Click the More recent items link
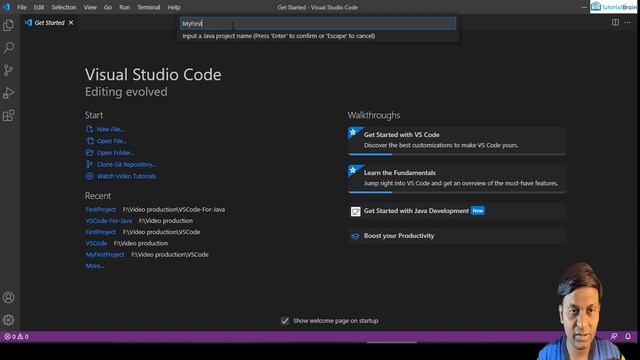 (94, 266)
